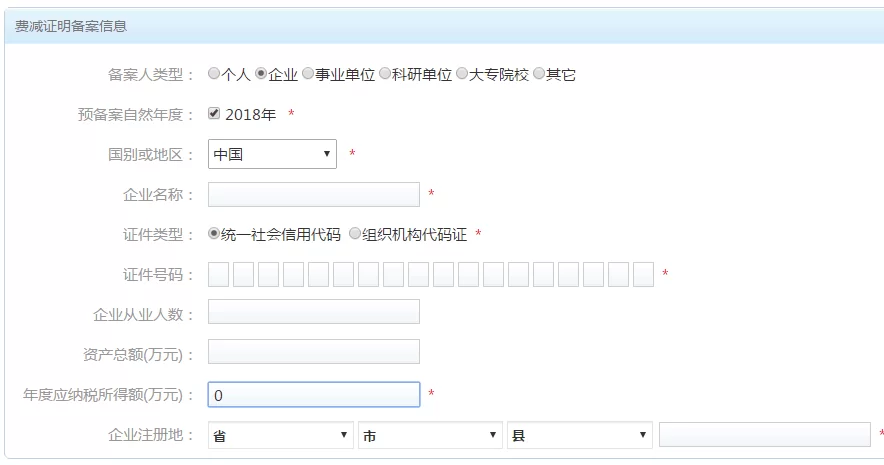Screen dimensions: 884x465
Task: Click the last 证件号码 digit box
Action: [x=643, y=274]
